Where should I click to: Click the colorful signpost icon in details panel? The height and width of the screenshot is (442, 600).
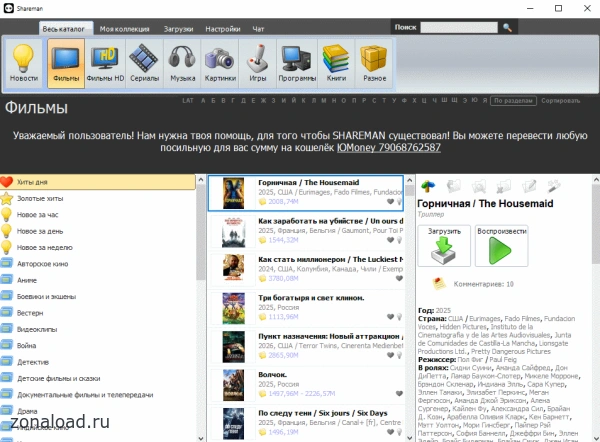[x=428, y=186]
